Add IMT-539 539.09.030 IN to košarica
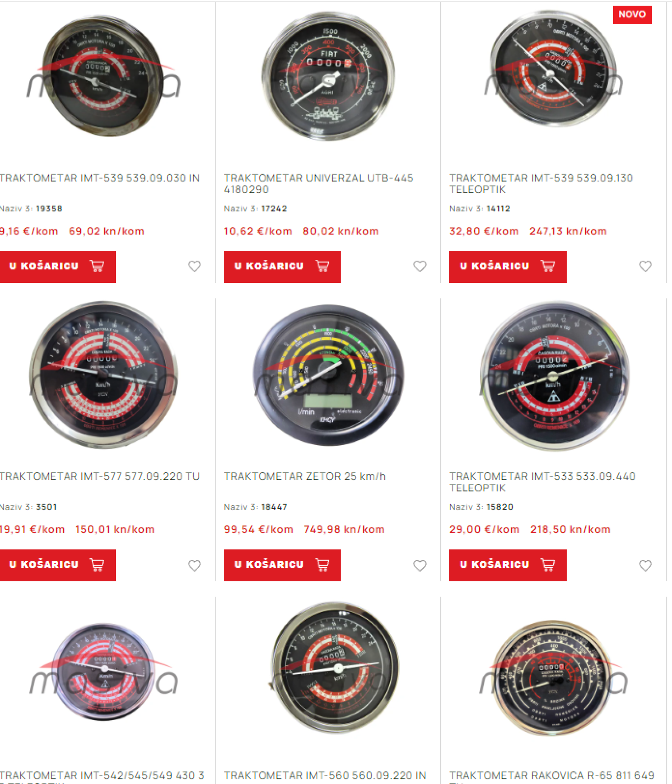672x784 pixels. pos(57,267)
